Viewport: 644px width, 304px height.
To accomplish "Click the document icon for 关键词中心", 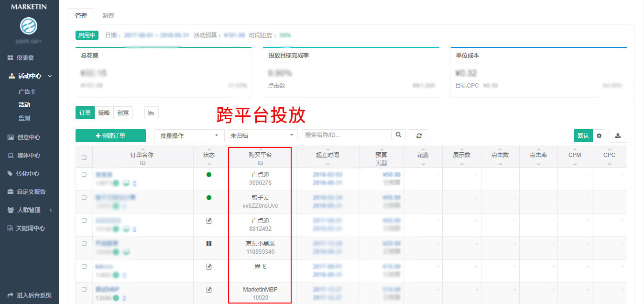I will pyautogui.click(x=10, y=228).
